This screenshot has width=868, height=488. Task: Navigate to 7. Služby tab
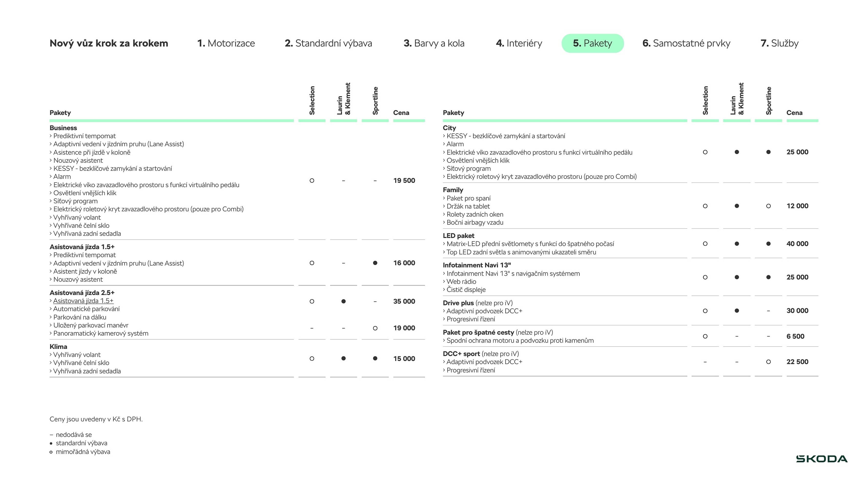[x=779, y=43]
